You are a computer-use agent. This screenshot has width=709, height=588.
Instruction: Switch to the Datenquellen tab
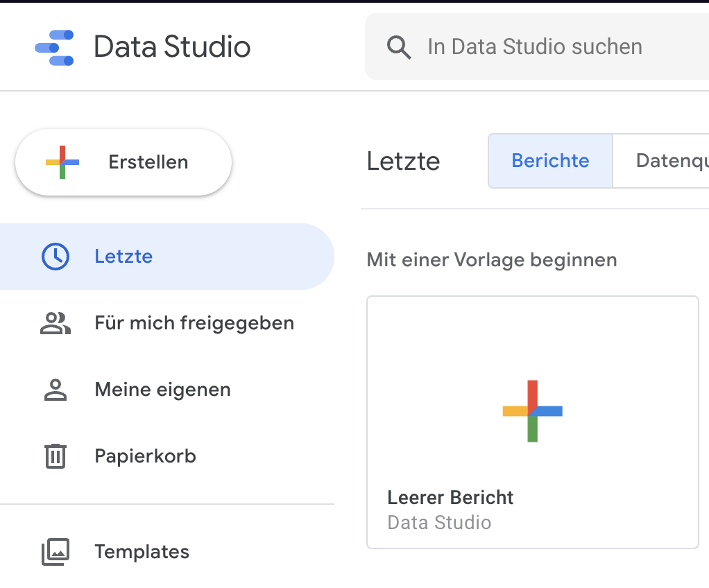pyautogui.click(x=666, y=161)
